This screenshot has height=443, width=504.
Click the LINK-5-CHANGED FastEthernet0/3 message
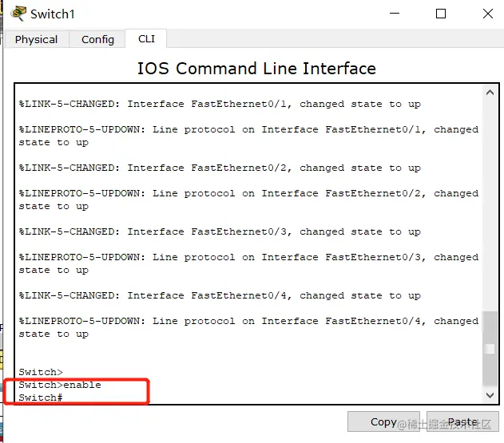click(220, 231)
